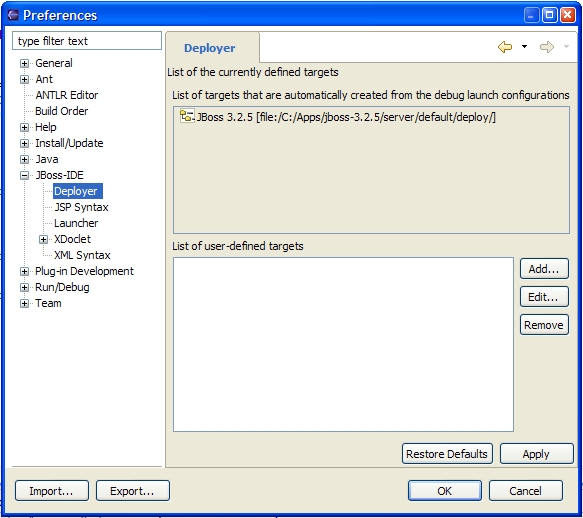Select JSP Syntax preference page
Viewport: 583px width, 518px height.
pyautogui.click(x=81, y=207)
